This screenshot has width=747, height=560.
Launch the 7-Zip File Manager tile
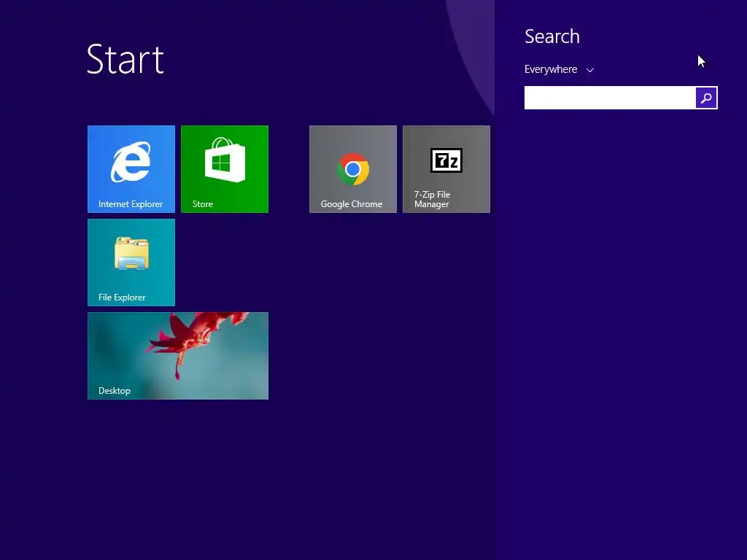tap(446, 169)
